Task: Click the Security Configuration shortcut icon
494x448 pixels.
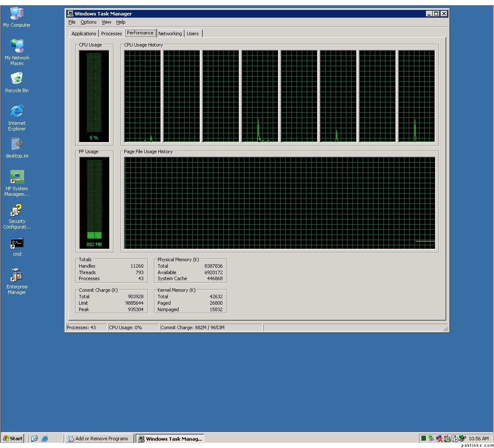Action: coord(17,210)
